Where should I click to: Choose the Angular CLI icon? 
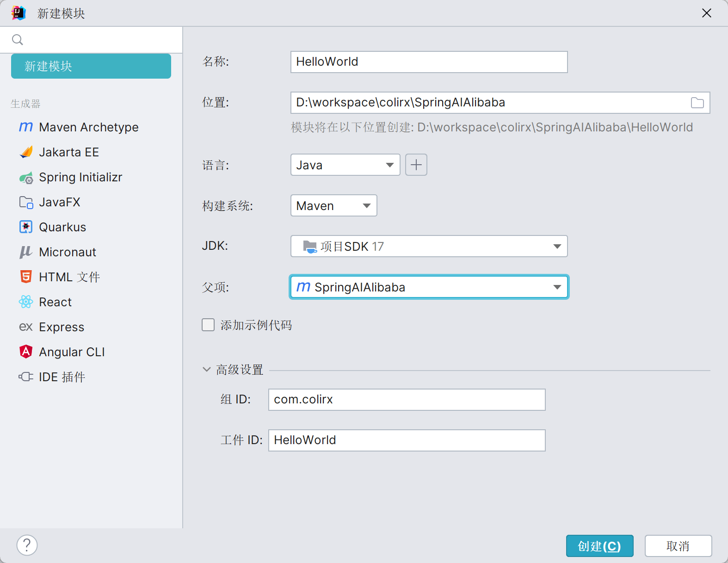[26, 352]
